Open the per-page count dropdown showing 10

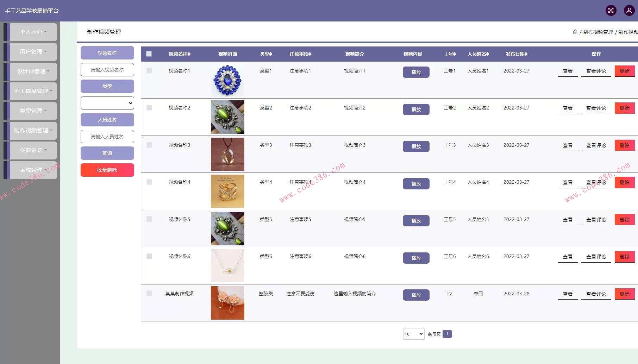(413, 334)
